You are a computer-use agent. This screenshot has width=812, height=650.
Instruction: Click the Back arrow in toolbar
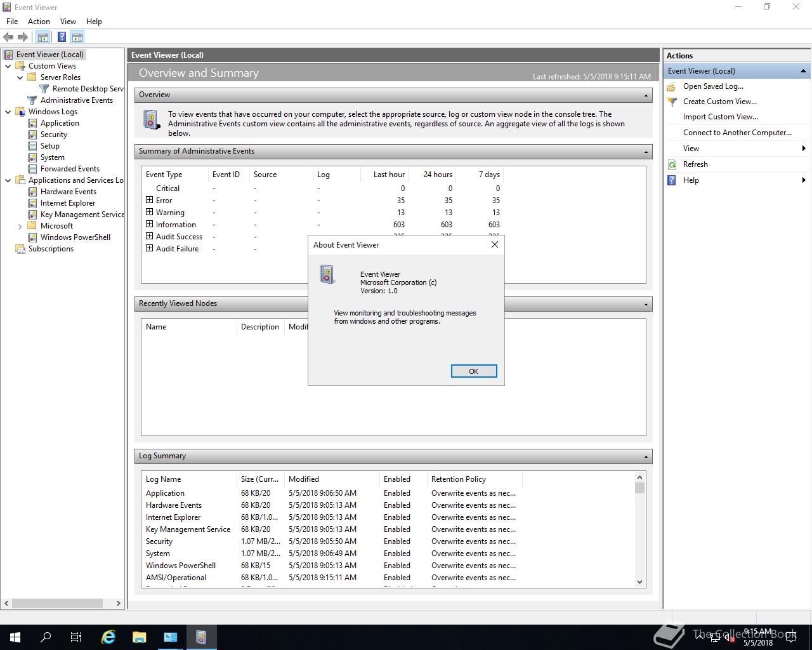[x=8, y=37]
